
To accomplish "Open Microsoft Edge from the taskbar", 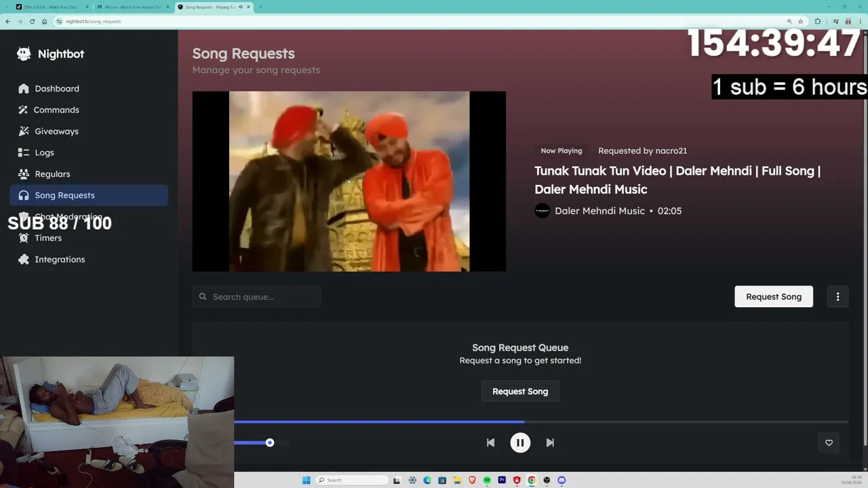I will (427, 480).
